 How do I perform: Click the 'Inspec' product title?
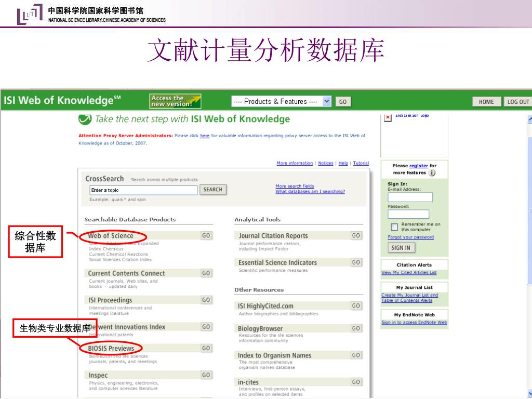tap(98, 375)
